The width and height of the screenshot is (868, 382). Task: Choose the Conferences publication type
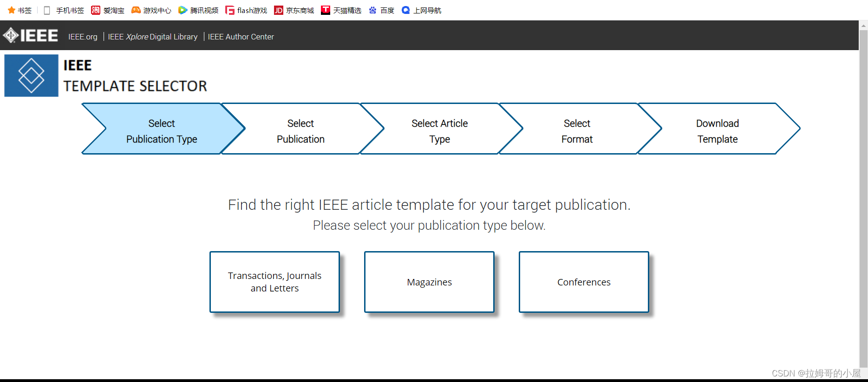tap(584, 282)
